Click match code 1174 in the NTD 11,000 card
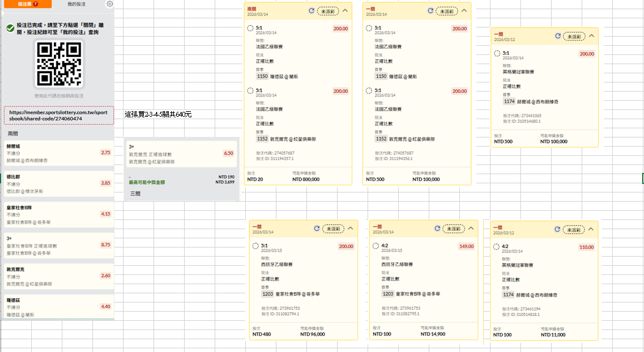 point(508,295)
